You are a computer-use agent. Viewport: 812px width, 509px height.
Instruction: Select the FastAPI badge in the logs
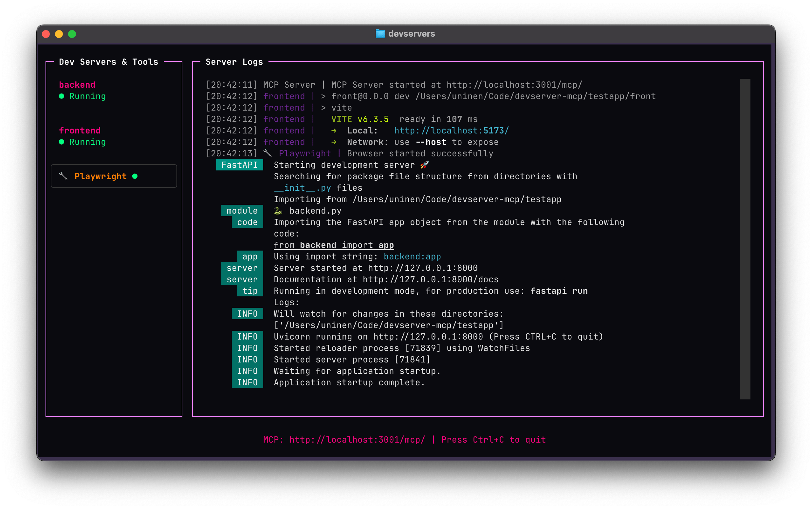[240, 165]
